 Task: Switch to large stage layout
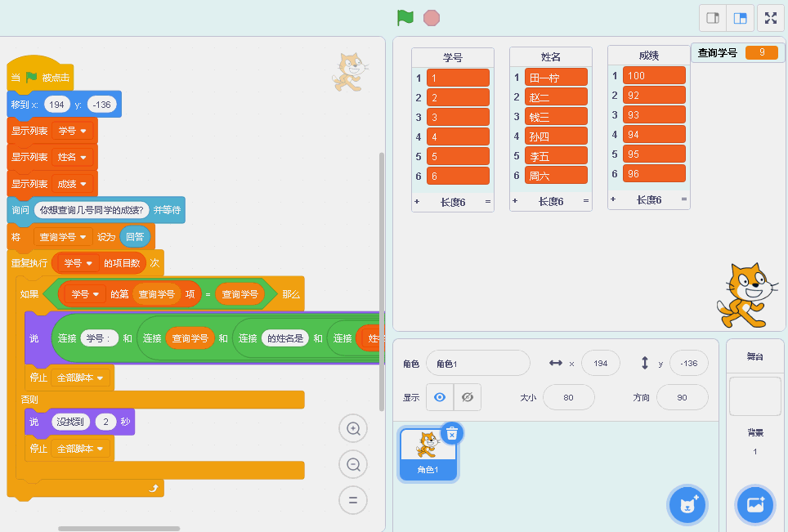click(741, 18)
